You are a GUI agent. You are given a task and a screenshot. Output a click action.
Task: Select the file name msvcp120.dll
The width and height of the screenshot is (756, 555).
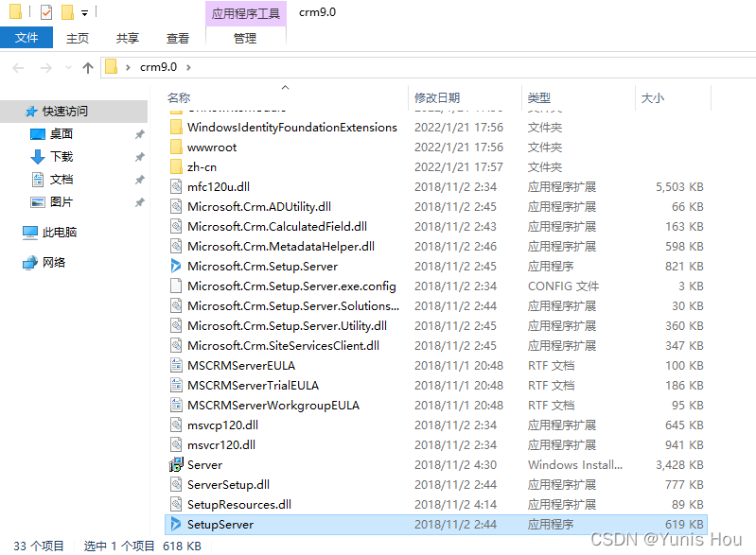pyautogui.click(x=222, y=425)
